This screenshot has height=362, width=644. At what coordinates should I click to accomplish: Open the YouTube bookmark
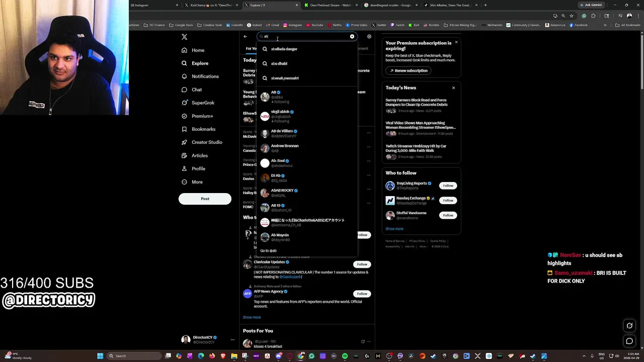coord(314,25)
